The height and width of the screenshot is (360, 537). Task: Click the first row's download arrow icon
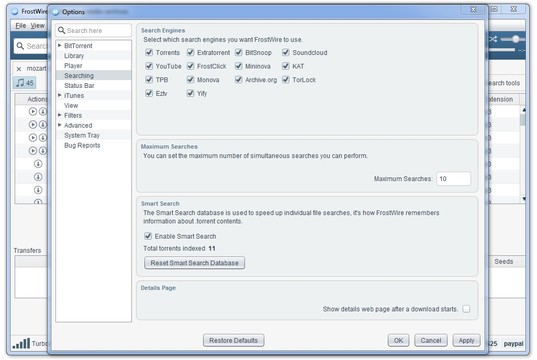tap(42, 111)
